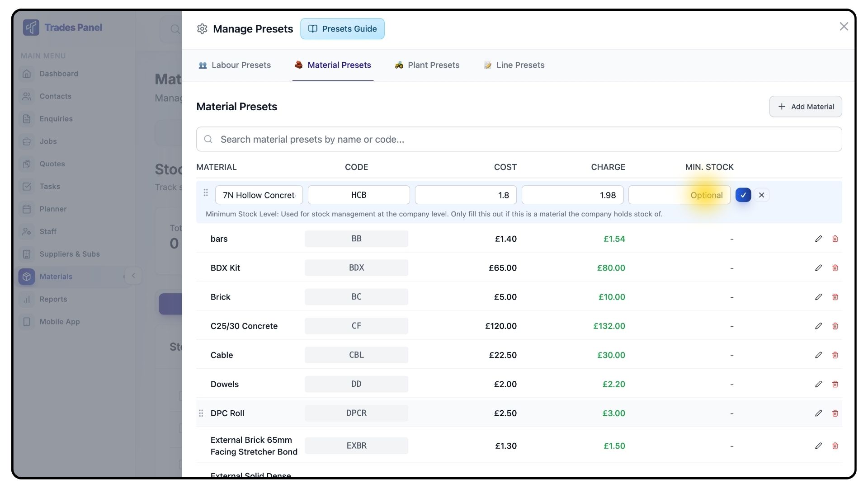This screenshot has height=488, width=868.
Task: Cancel row edit with the X icon
Action: [x=762, y=195]
